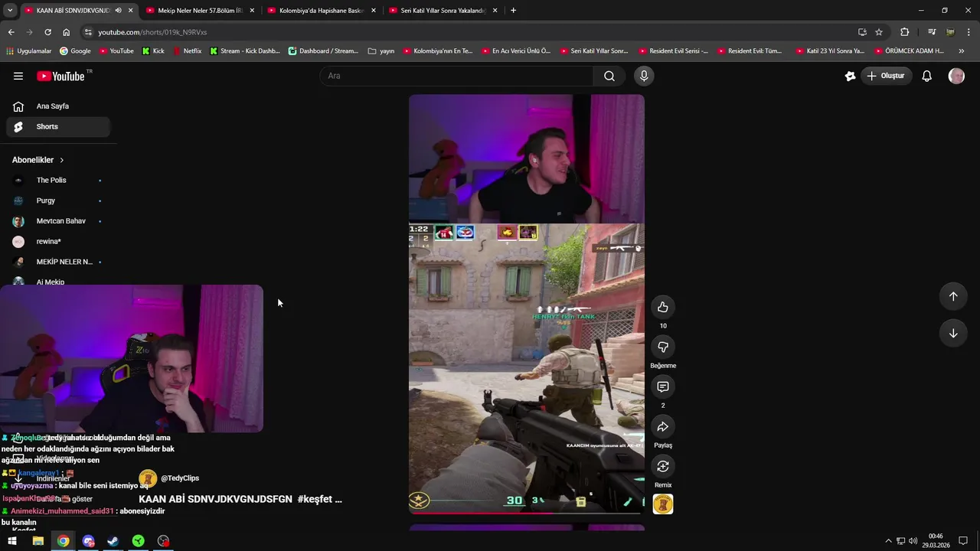
Task: Open the Stream - Kick Dashboard bookmark
Action: [x=244, y=51]
